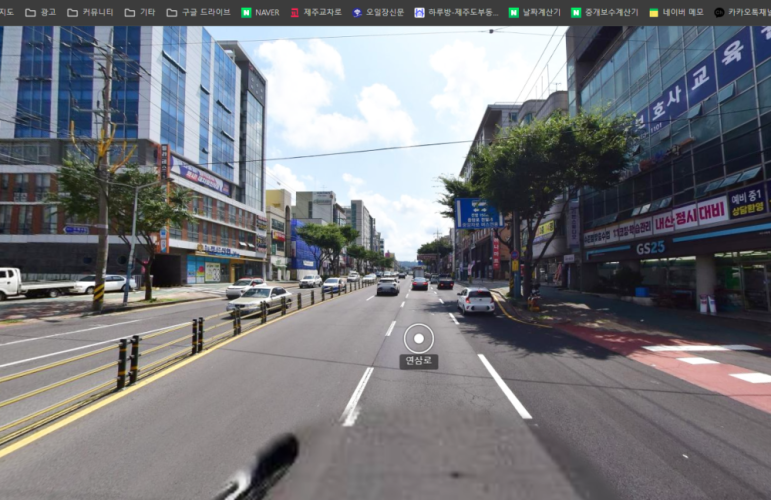Open the 하루방-제주도부동산 bookmark

(456, 12)
